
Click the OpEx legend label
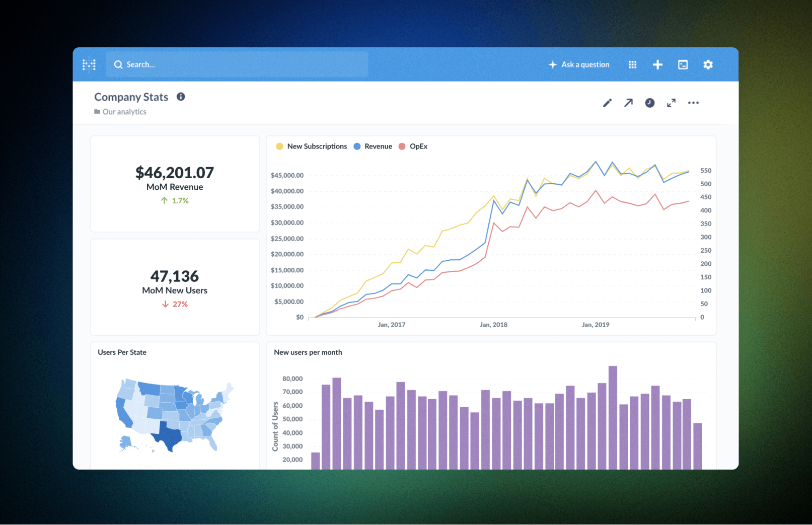click(x=418, y=146)
